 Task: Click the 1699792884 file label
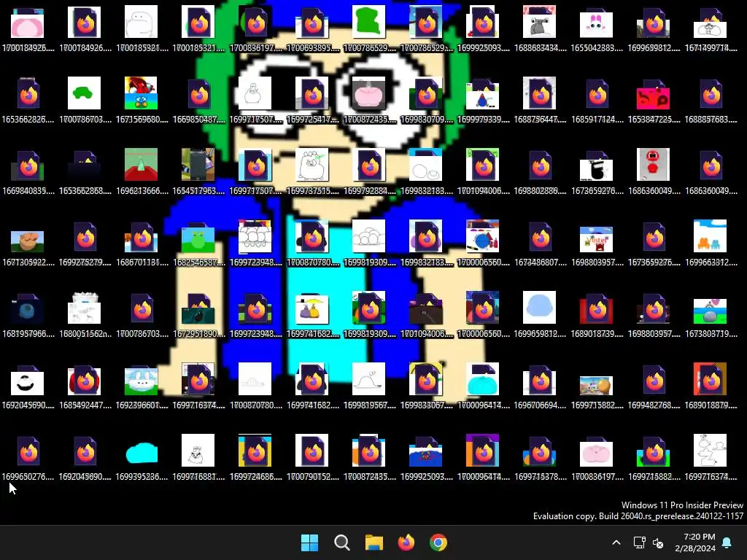[x=370, y=191]
